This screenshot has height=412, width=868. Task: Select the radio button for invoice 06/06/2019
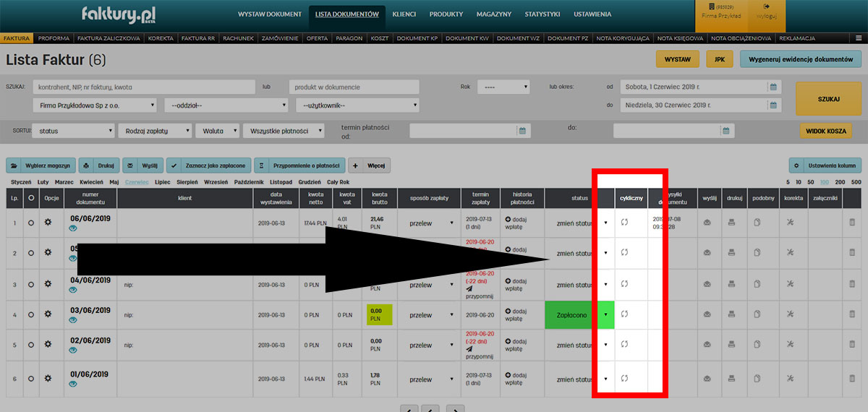[x=31, y=223]
